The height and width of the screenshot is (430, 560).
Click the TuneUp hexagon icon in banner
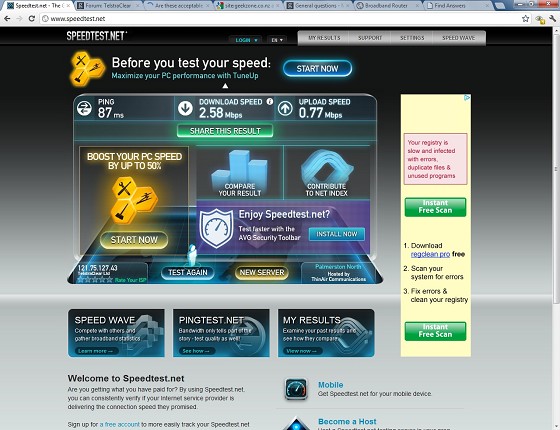pos(87,69)
